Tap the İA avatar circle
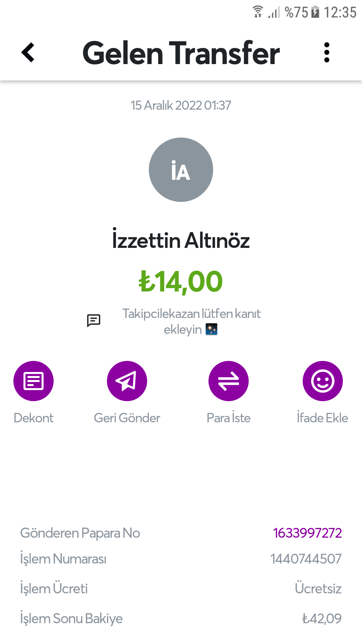Image resolution: width=362 pixels, height=644 pixels. coord(181,170)
